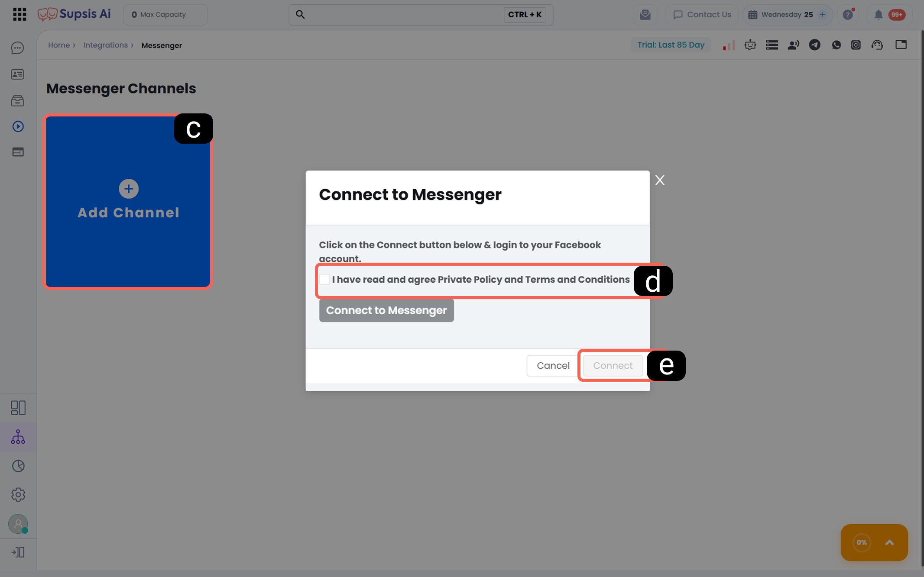924x577 pixels.
Task: Click the speaking user voice icon
Action: coord(793,45)
